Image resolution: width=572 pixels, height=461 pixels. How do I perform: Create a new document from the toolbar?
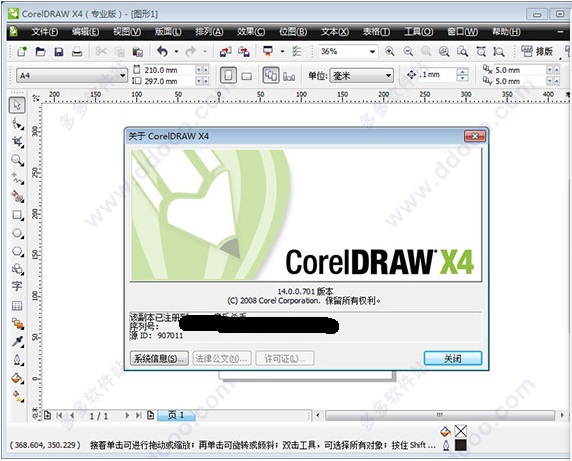[x=22, y=51]
